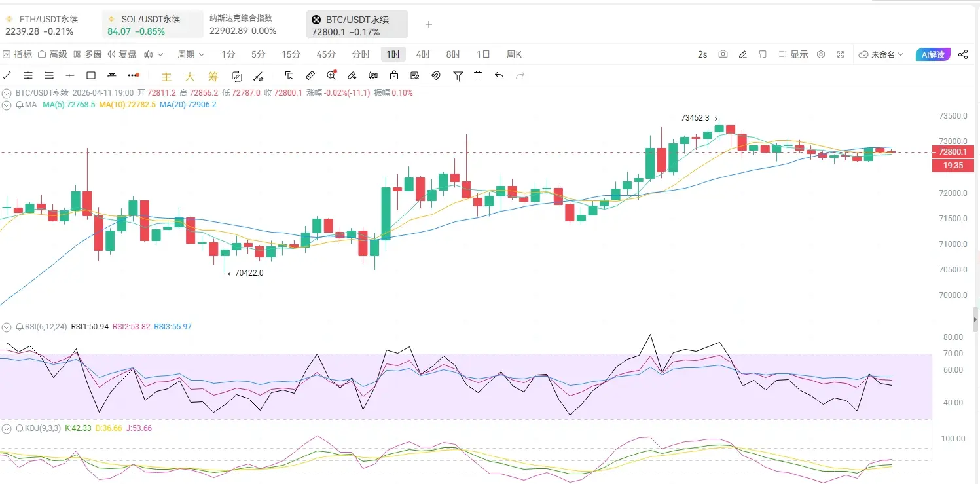980x484 pixels.
Task: Switch to the 45分 timeframe
Action: click(x=326, y=54)
